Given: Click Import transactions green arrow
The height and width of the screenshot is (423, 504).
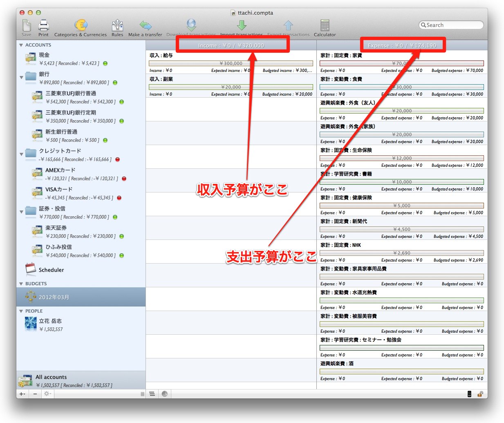Looking at the screenshot, I should (242, 25).
